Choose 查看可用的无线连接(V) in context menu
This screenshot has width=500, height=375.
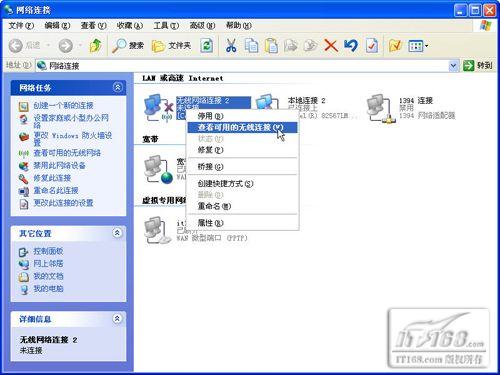point(243,127)
